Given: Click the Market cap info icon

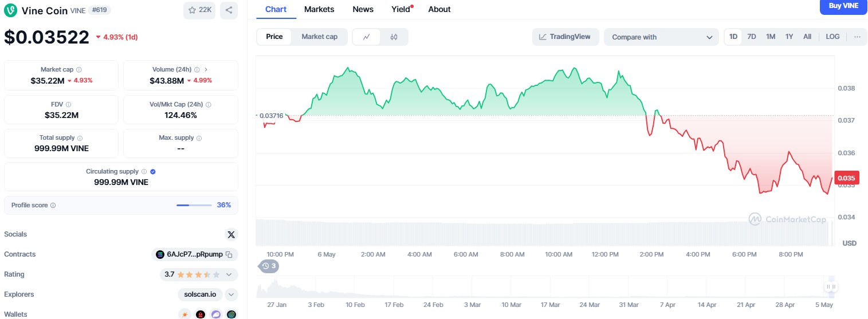Looking at the screenshot, I should pos(79,69).
